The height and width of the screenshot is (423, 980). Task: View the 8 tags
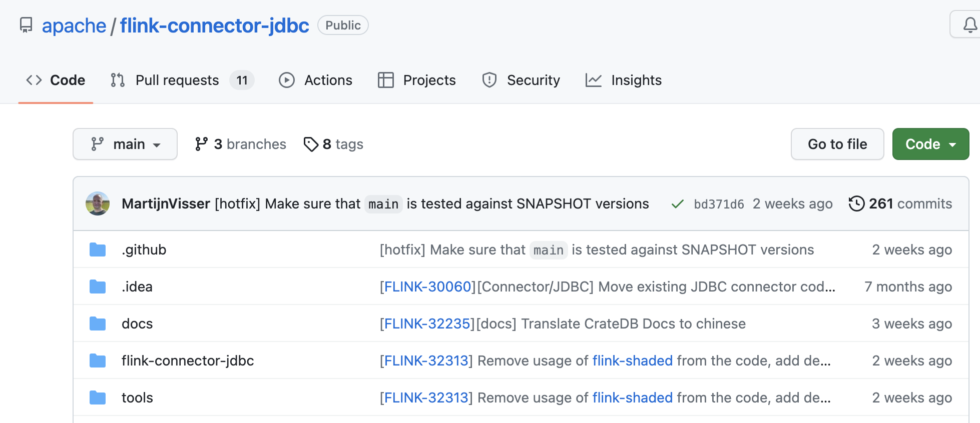click(x=333, y=144)
